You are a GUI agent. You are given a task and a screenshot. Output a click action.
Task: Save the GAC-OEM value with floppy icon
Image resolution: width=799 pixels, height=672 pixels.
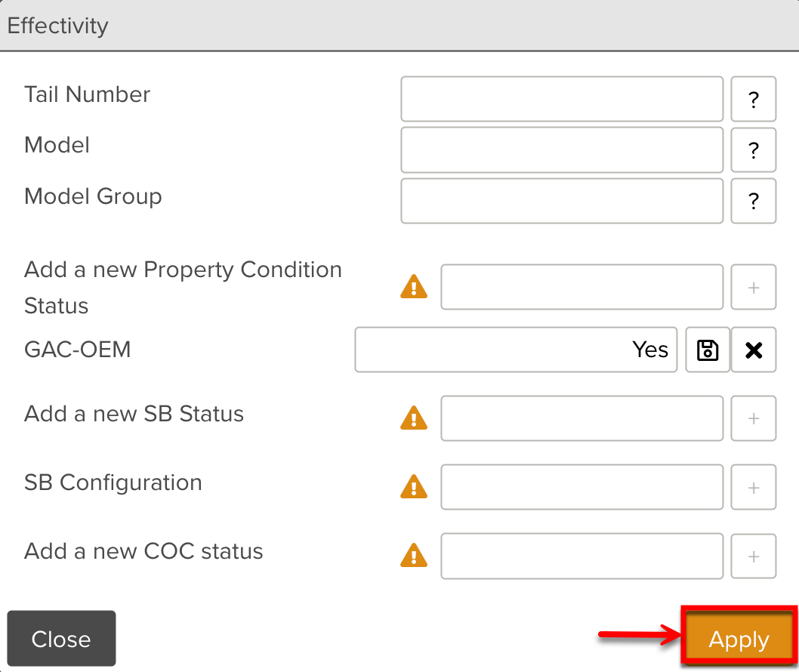(708, 350)
